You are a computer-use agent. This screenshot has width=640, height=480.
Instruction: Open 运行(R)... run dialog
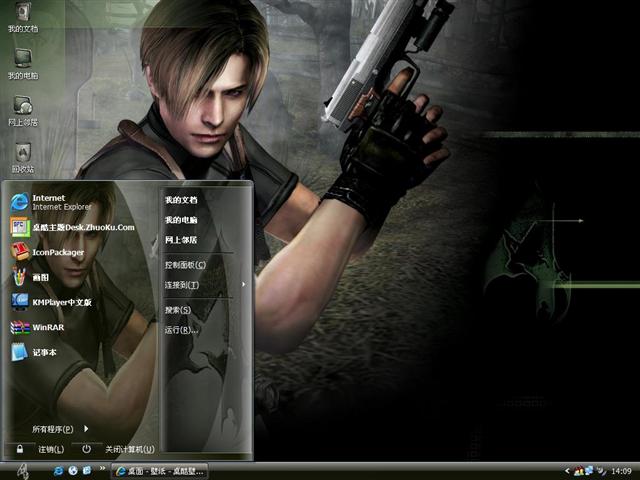182,330
